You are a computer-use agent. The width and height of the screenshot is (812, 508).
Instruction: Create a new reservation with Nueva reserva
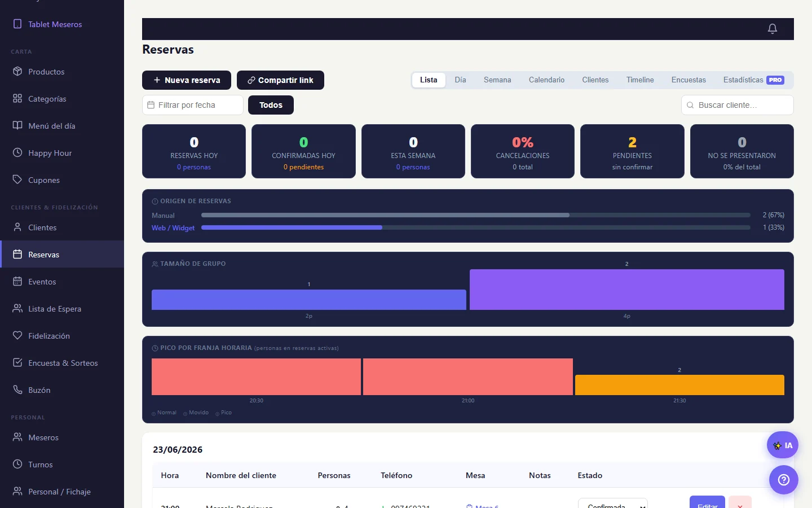point(187,80)
